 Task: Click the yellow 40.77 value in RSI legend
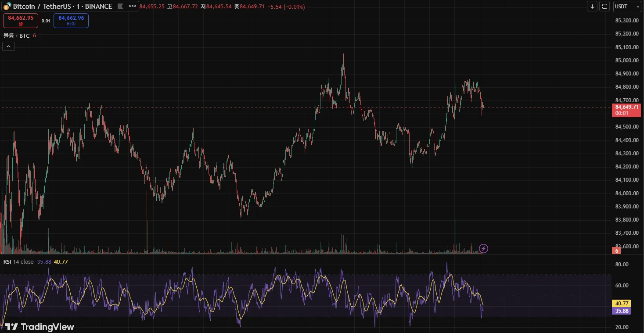click(x=61, y=261)
